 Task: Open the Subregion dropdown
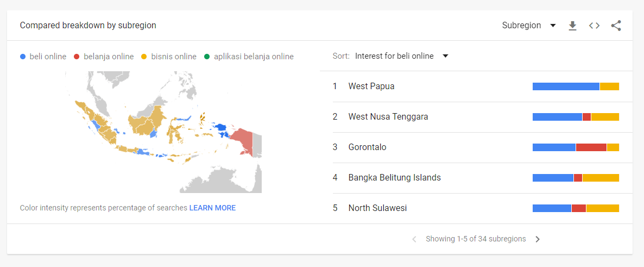[x=529, y=26]
